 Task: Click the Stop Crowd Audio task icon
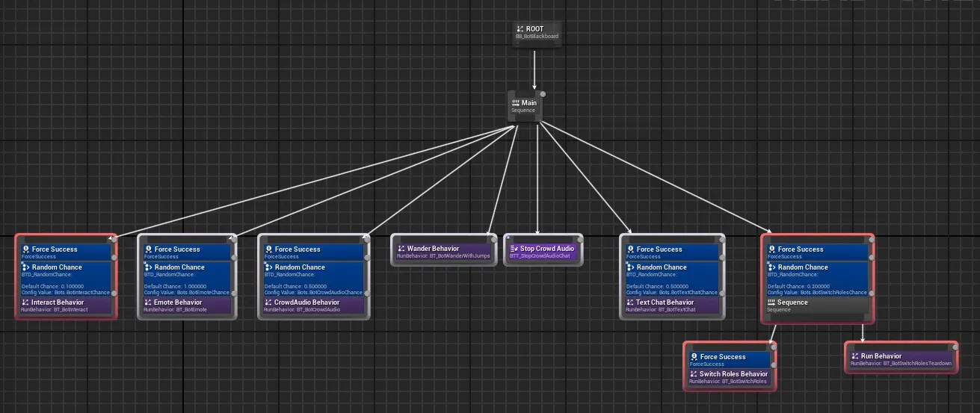tap(514, 249)
